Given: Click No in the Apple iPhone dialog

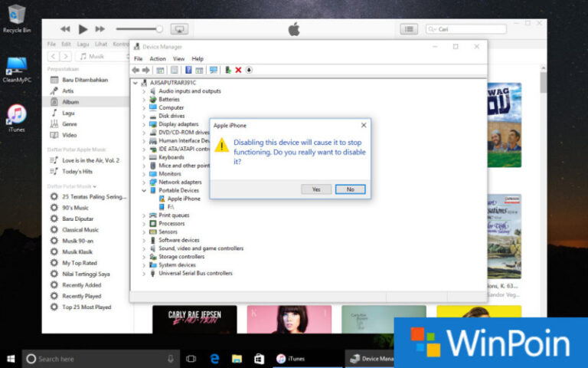Looking at the screenshot, I should click(x=350, y=189).
